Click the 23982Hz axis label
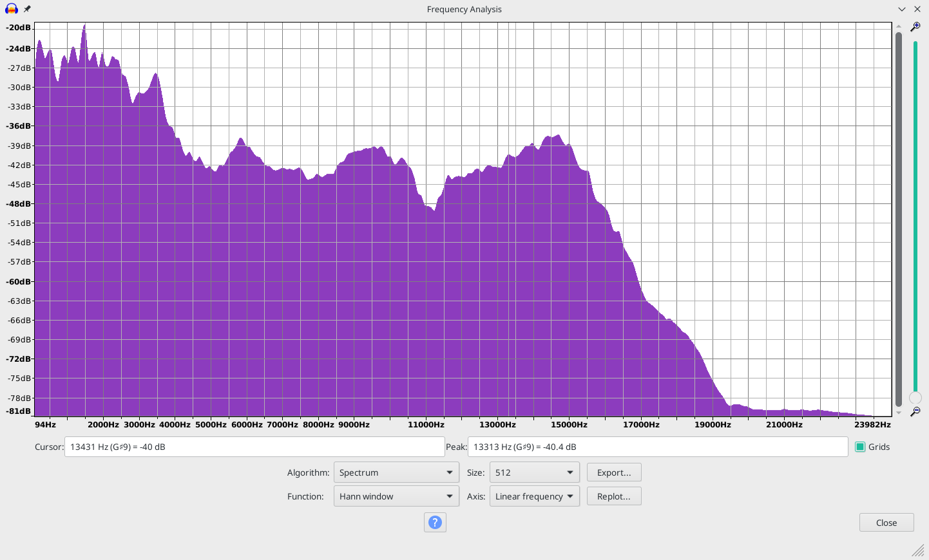 [x=872, y=424]
